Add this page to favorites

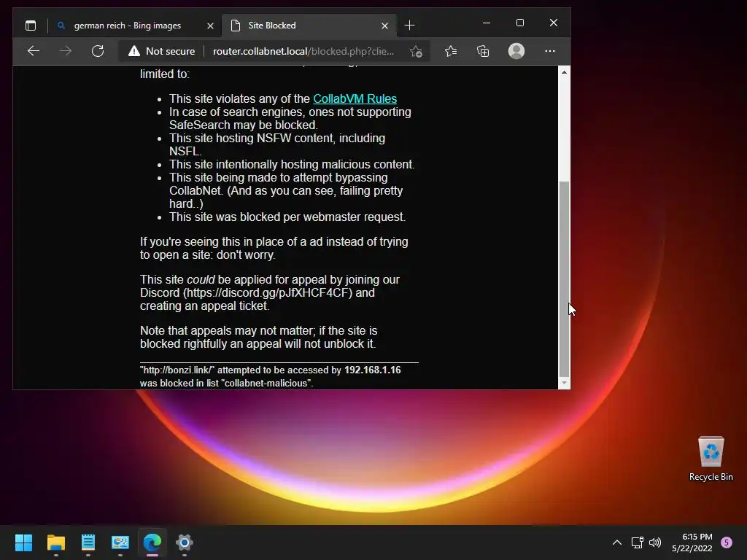[x=416, y=51]
